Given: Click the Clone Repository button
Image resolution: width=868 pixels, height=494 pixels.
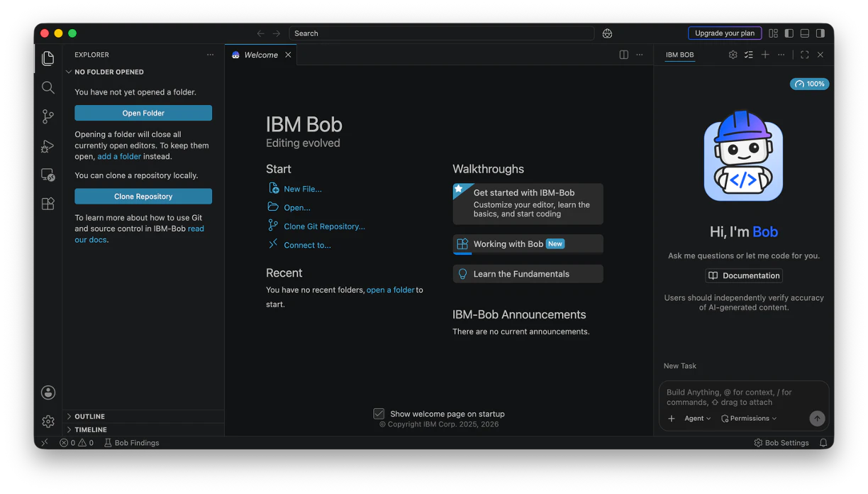Looking at the screenshot, I should pos(143,197).
